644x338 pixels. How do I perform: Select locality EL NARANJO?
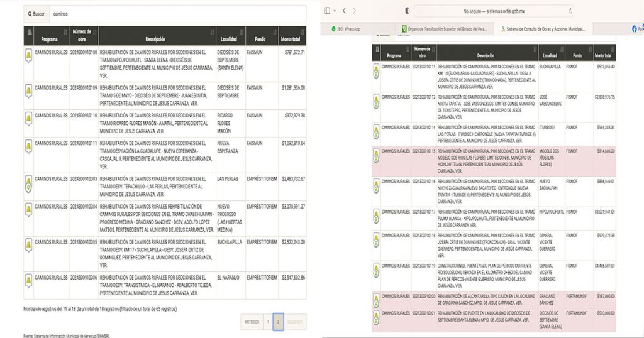click(x=228, y=278)
